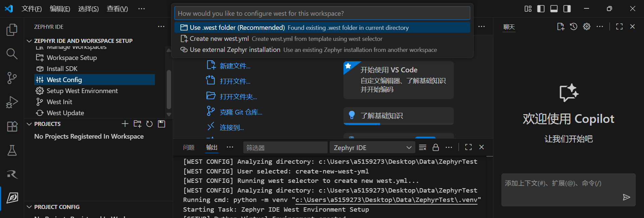Open Source Control view in activity bar

(12, 78)
